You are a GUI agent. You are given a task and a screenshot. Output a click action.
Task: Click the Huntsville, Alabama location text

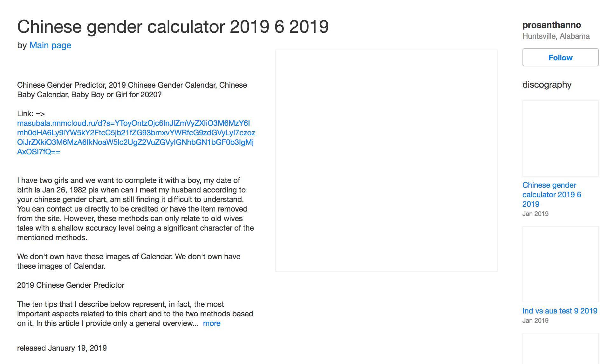point(556,36)
